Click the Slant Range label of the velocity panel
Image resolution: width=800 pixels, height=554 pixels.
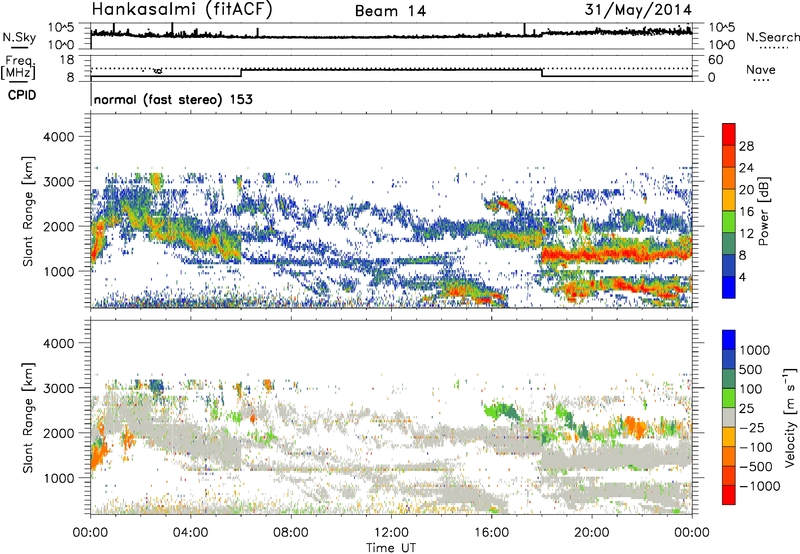(28, 418)
